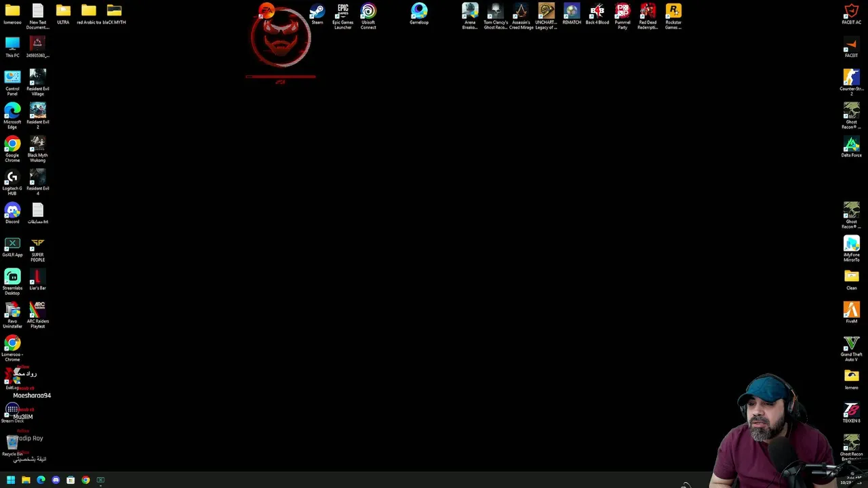Launch Microsoft Edge from the desktop
Viewport: 868px width, 488px height.
12,116
